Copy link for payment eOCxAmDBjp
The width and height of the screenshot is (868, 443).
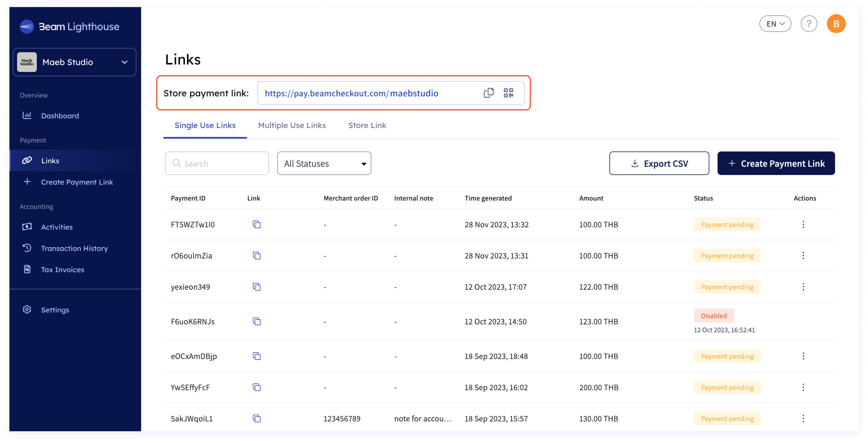(x=257, y=356)
